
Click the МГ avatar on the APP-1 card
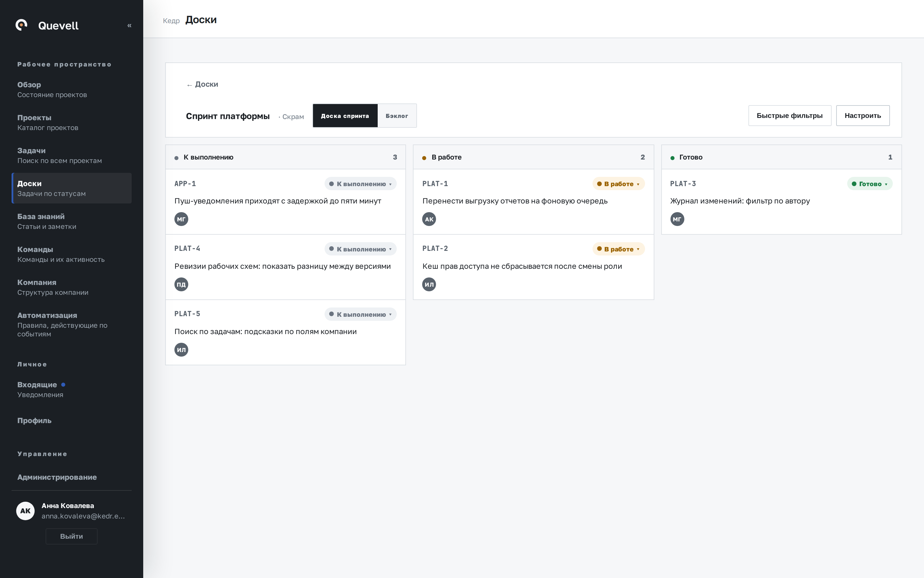[x=181, y=219]
